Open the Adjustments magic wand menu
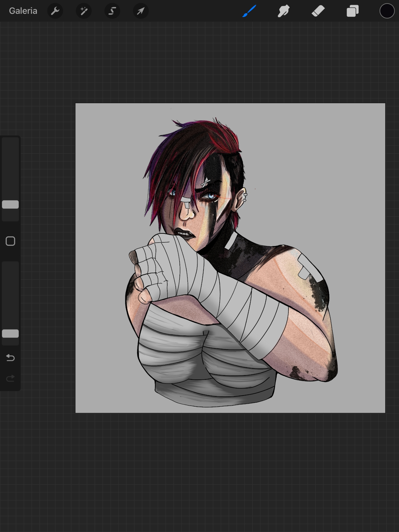 pos(84,11)
